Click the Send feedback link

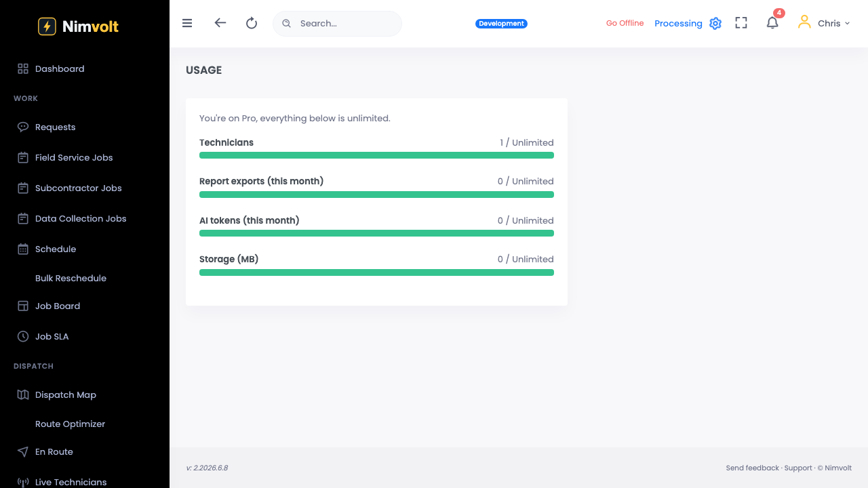[752, 468]
